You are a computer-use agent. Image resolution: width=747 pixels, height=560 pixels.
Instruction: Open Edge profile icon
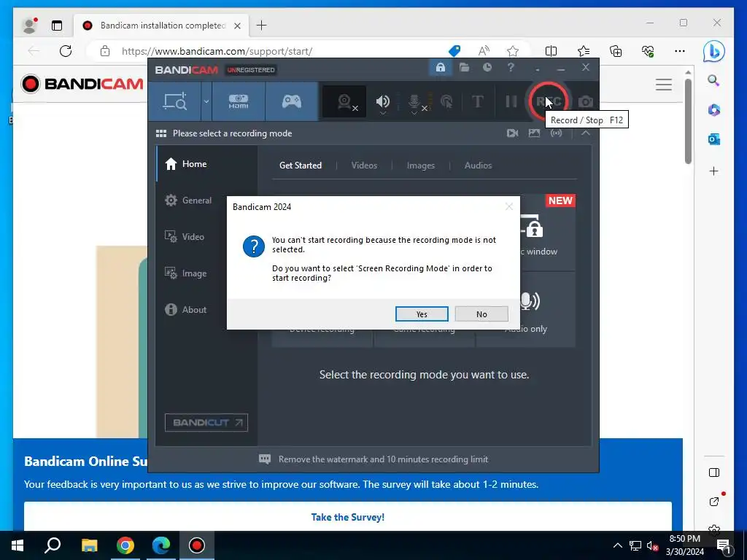[x=29, y=26]
